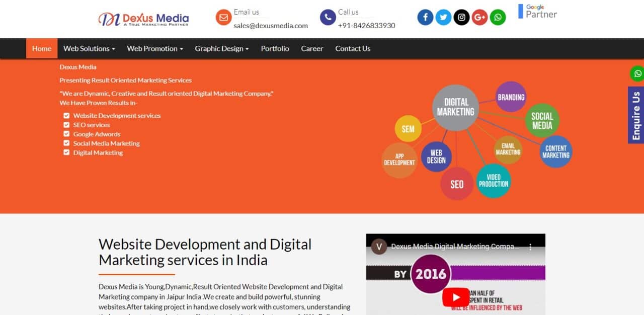Click the YouTube play button
The image size is (644, 315).
456,297
